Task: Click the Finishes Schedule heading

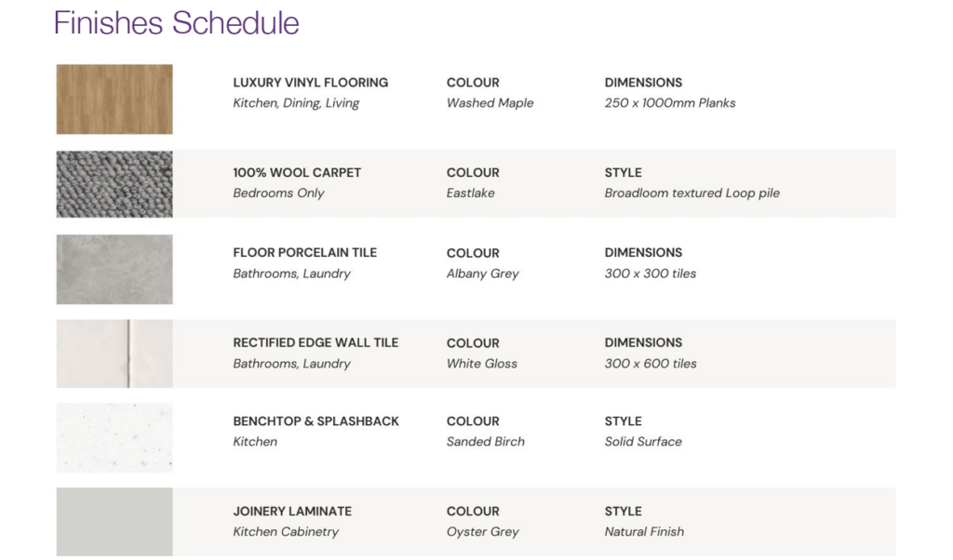Action: (177, 22)
